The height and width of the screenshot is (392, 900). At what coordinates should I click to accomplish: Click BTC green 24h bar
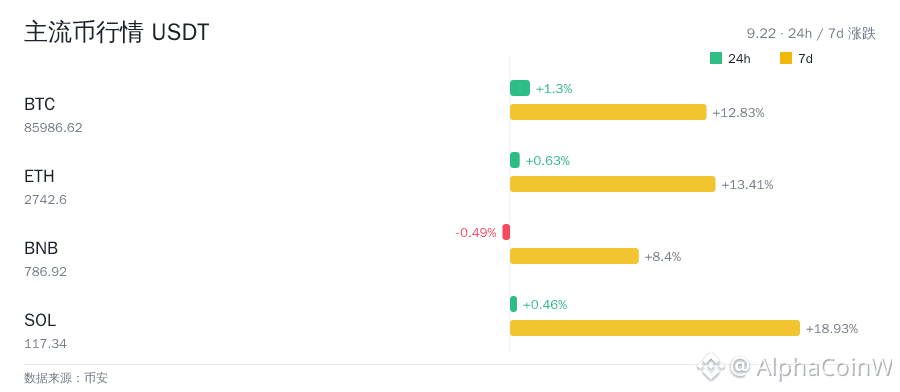(520, 88)
